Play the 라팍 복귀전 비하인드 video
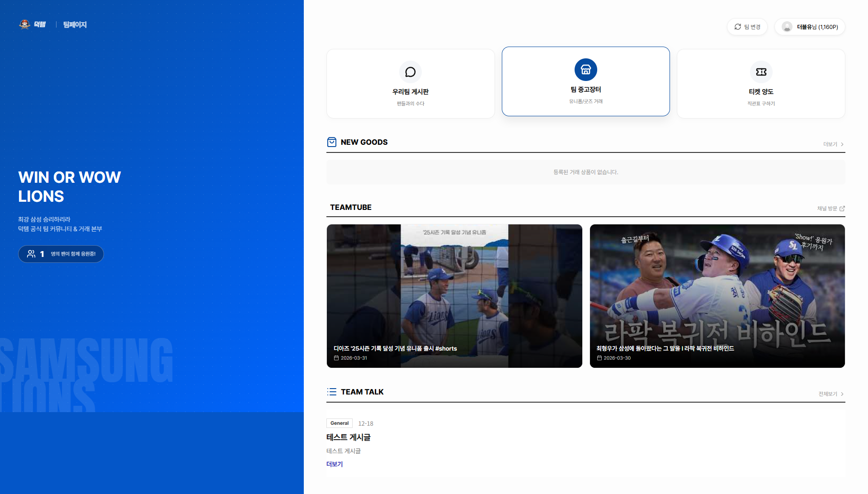Viewport: 868px width, 494px height. point(717,296)
